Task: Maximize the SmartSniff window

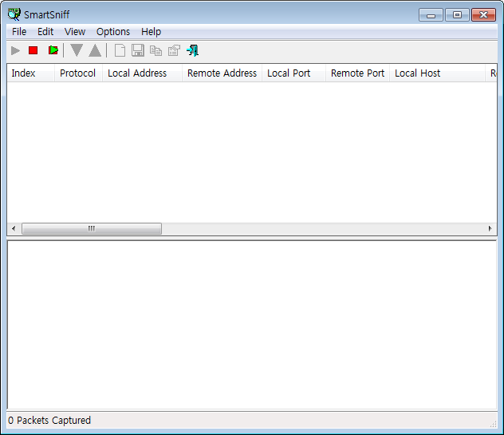Action: [457, 15]
